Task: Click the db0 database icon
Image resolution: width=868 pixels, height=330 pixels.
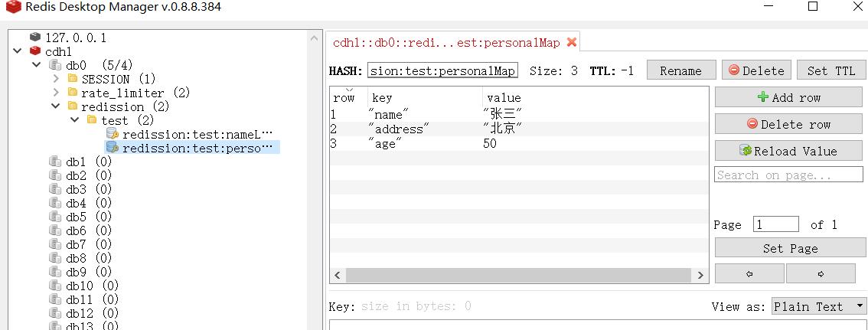Action: pos(55,65)
